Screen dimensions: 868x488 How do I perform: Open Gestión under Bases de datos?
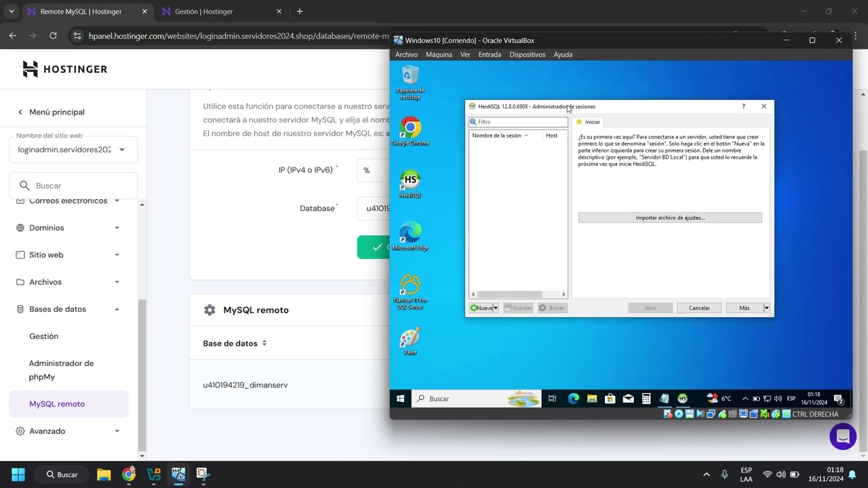[43, 336]
